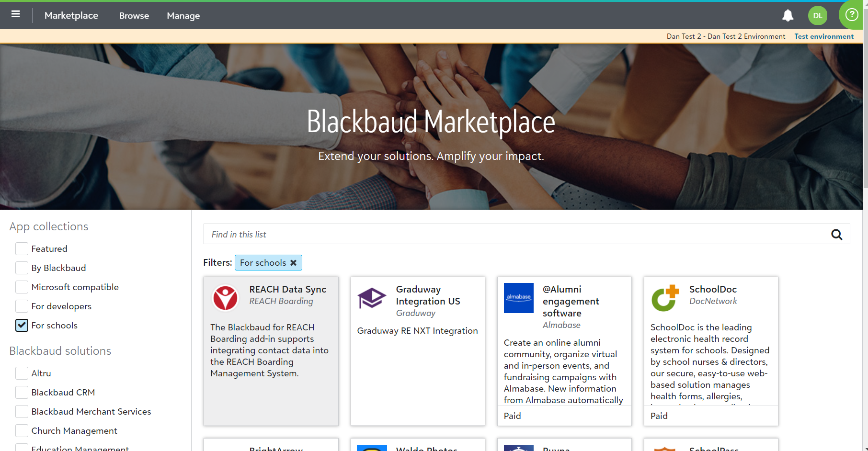Click the Blackbaud solutions heading
Screen dimensions: 868x451
[60, 351]
